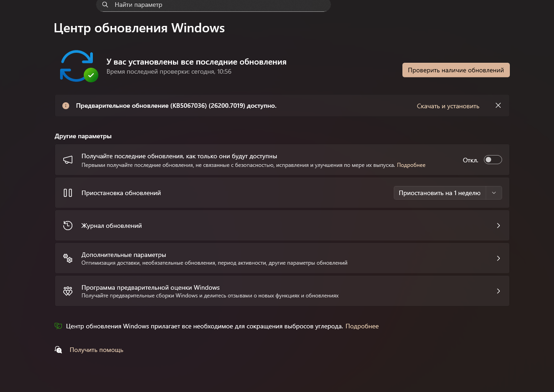Click the Insider program hearts icon
The width and height of the screenshot is (554, 392).
pos(68,291)
